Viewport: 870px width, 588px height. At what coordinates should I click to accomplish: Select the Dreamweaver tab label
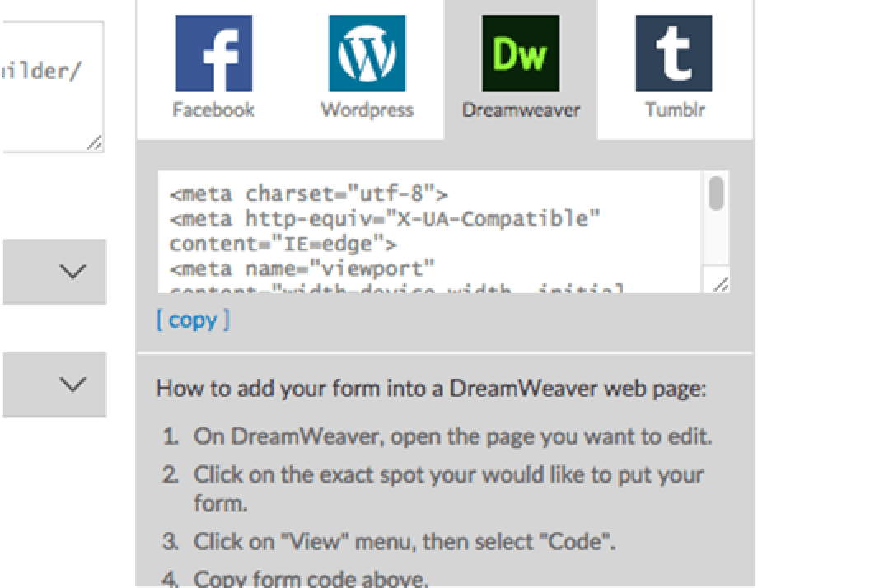click(x=521, y=110)
